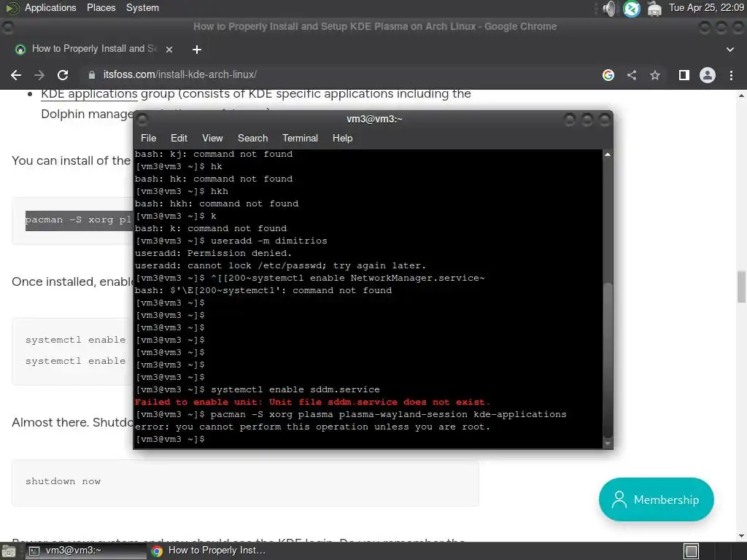Open the terminal's Terminal menu
The height and width of the screenshot is (560, 747).
(x=300, y=138)
